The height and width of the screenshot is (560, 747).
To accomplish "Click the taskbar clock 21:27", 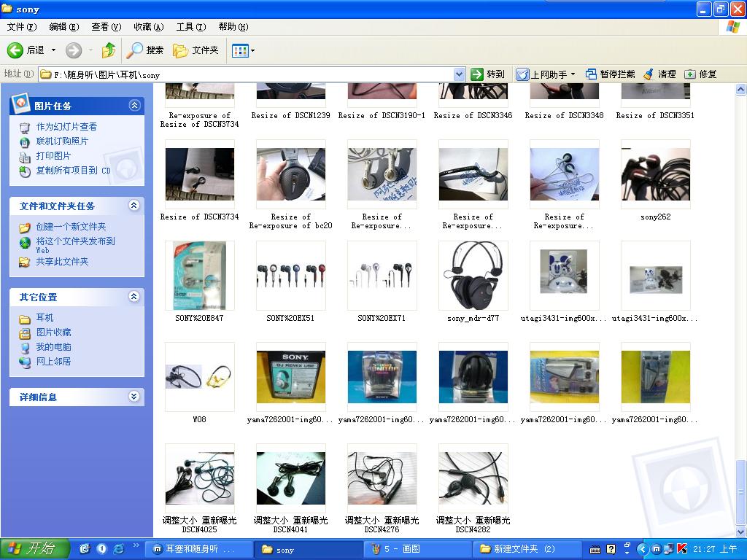I will 714,549.
